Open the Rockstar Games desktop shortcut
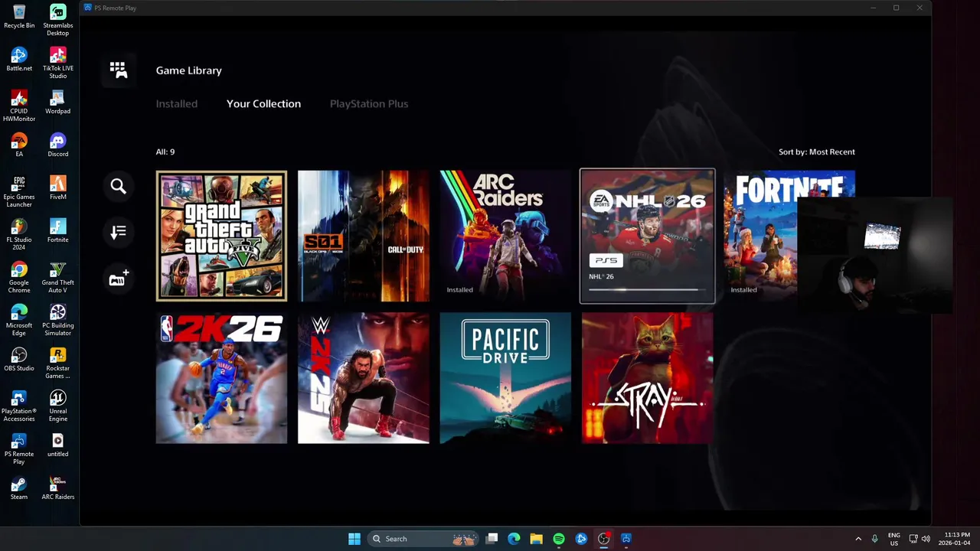The width and height of the screenshot is (980, 551). click(x=57, y=364)
